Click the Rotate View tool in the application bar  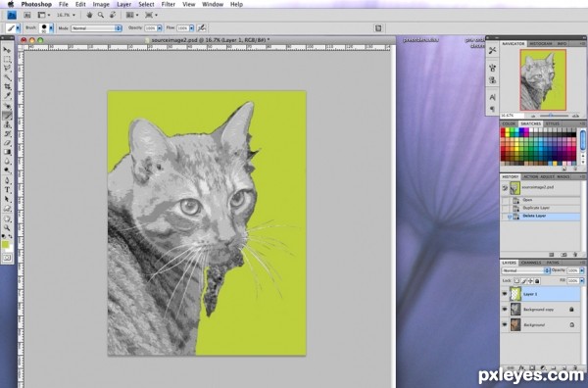[x=112, y=15]
